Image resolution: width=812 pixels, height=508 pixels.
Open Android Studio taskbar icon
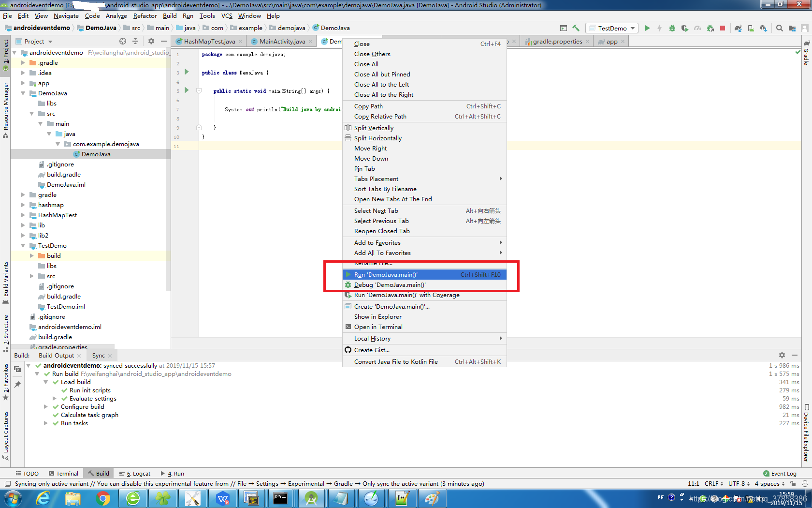tap(312, 498)
